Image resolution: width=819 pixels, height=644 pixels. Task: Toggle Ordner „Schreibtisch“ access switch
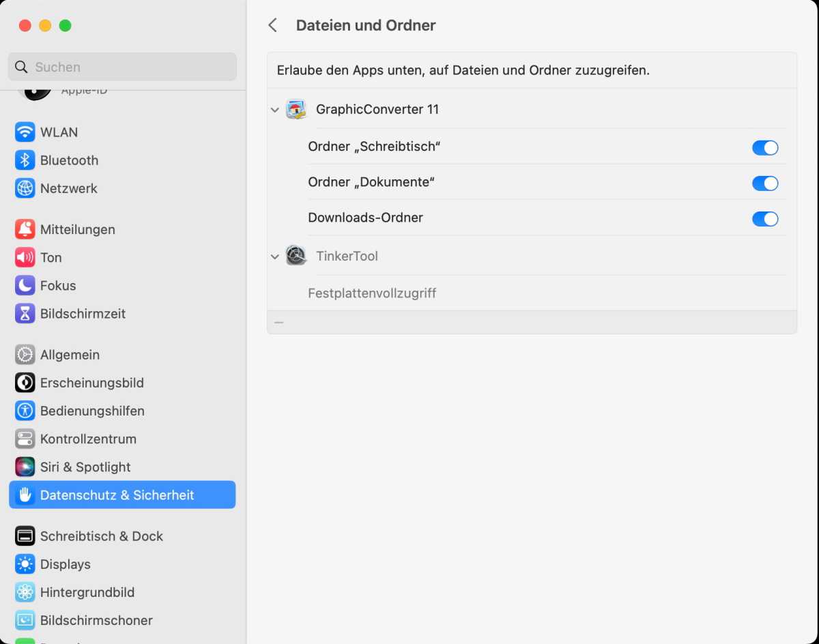click(765, 147)
